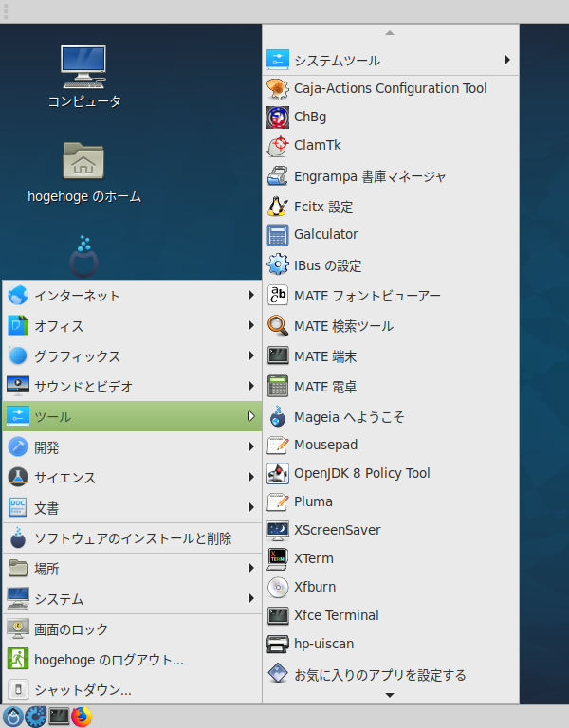Open the Mousepad notepad icon
The width and height of the screenshot is (569, 728).
tap(278, 445)
